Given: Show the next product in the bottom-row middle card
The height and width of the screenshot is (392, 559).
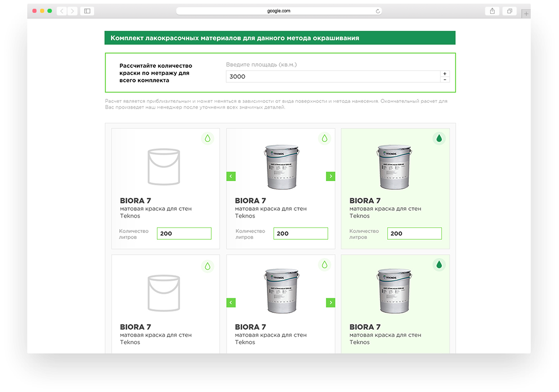Looking at the screenshot, I should click(x=331, y=302).
